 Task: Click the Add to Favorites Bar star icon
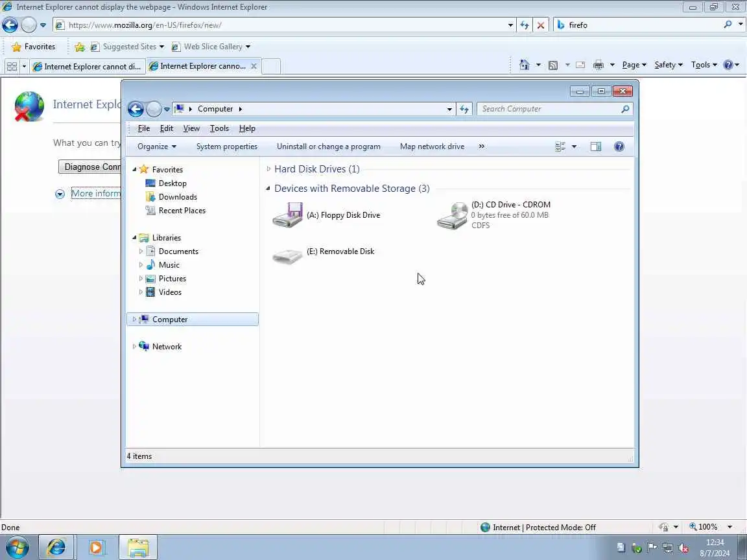[80, 47]
